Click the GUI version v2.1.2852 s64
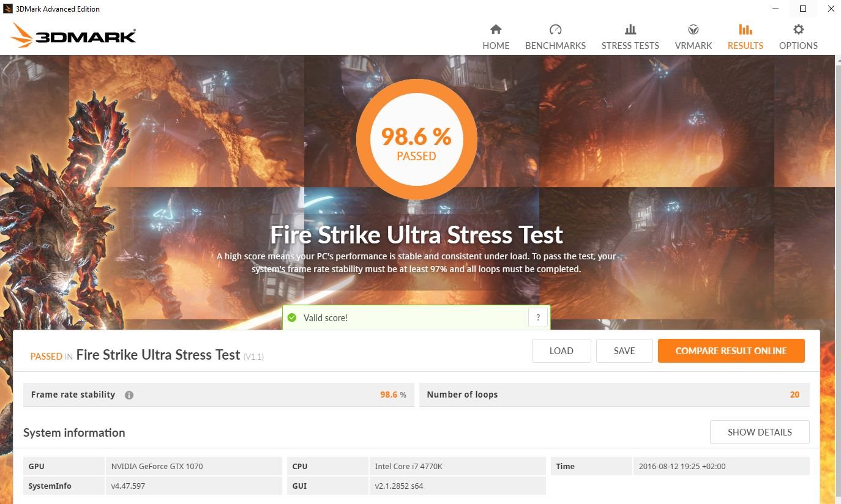Viewport: 841px width, 504px height. pyautogui.click(x=398, y=486)
